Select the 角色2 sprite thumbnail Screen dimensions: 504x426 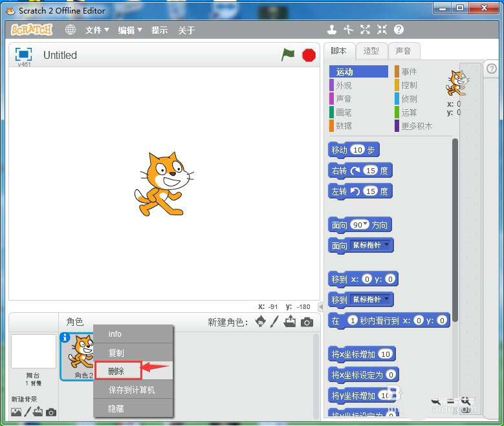[x=77, y=357]
